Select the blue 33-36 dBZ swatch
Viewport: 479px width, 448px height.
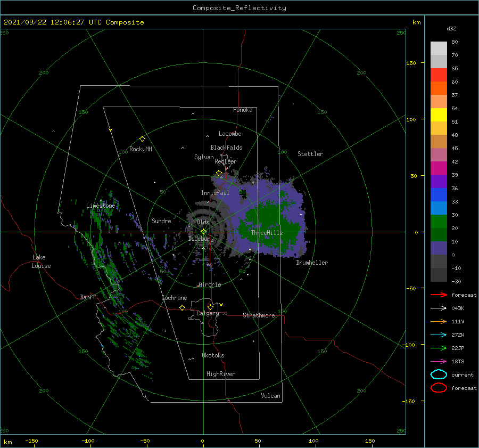439,195
